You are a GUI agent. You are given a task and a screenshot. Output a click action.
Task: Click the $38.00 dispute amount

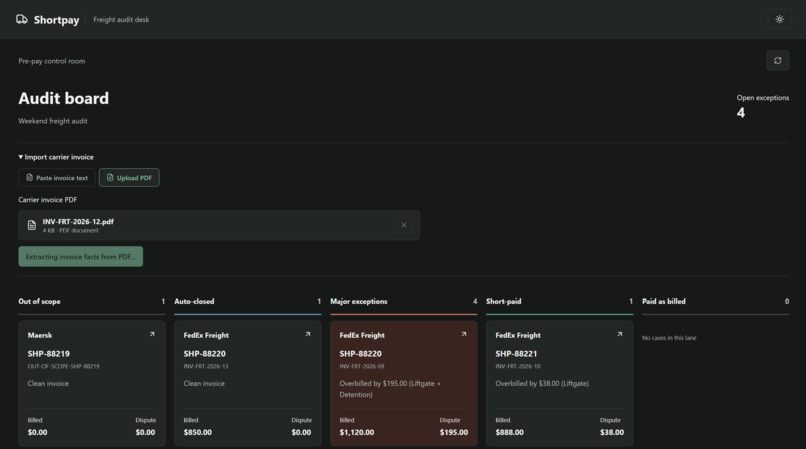tap(612, 433)
